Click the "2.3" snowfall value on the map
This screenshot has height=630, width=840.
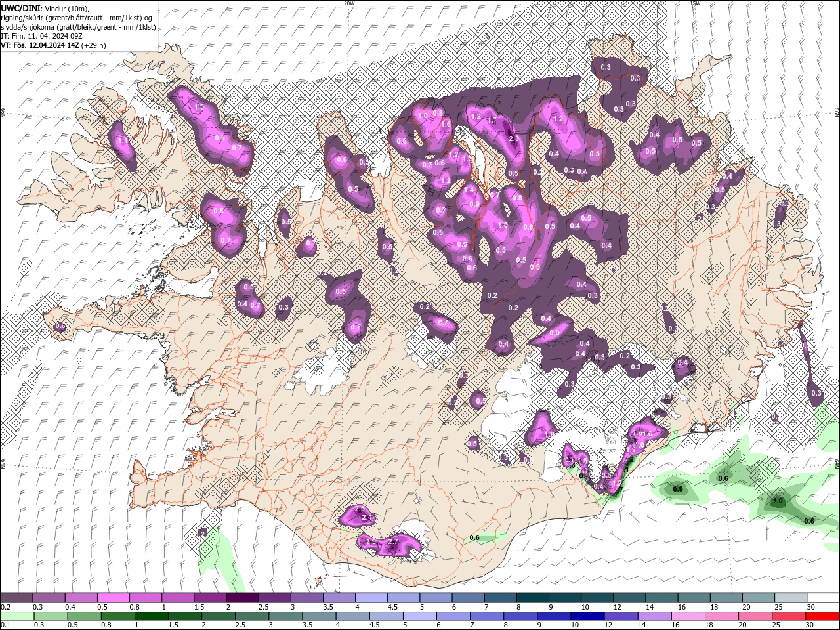pos(513,138)
